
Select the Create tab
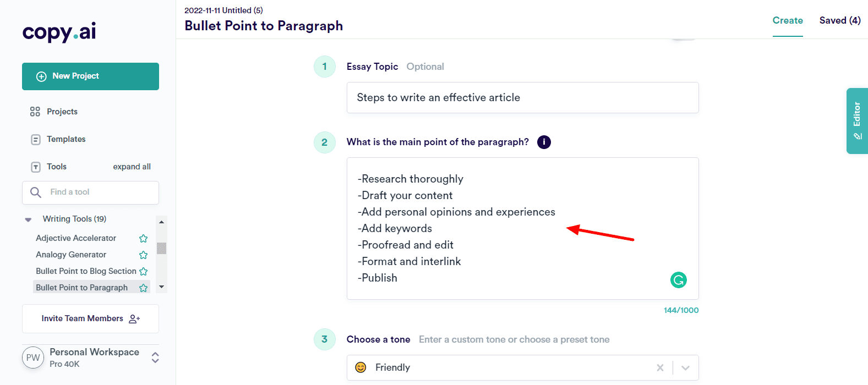point(787,20)
